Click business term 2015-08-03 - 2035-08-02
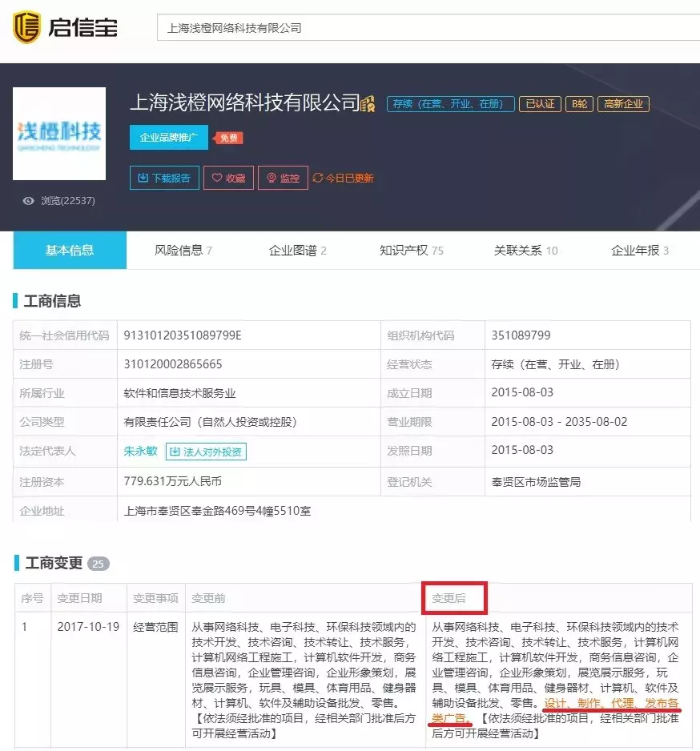Screen dimensions: 700x751 [x=559, y=421]
